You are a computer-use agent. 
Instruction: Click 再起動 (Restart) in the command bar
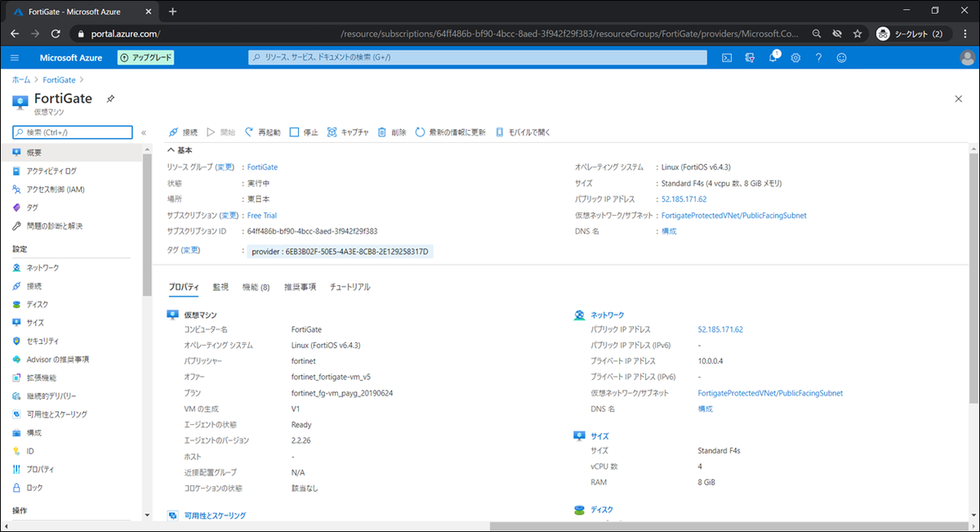pos(262,132)
